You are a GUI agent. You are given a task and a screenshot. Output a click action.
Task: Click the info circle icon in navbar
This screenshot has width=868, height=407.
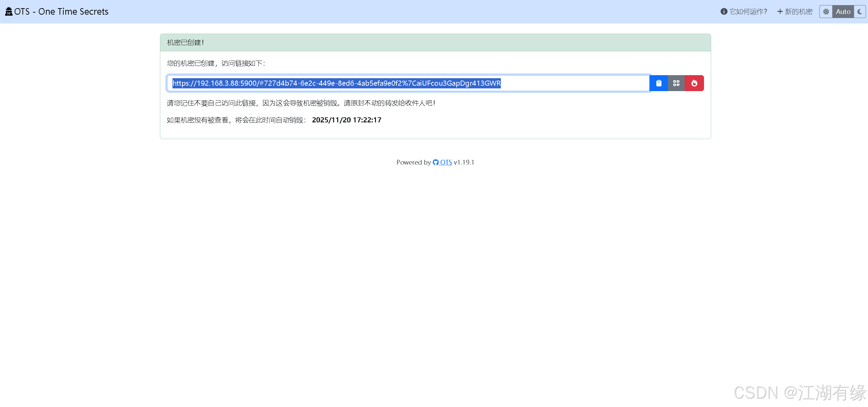(x=724, y=12)
